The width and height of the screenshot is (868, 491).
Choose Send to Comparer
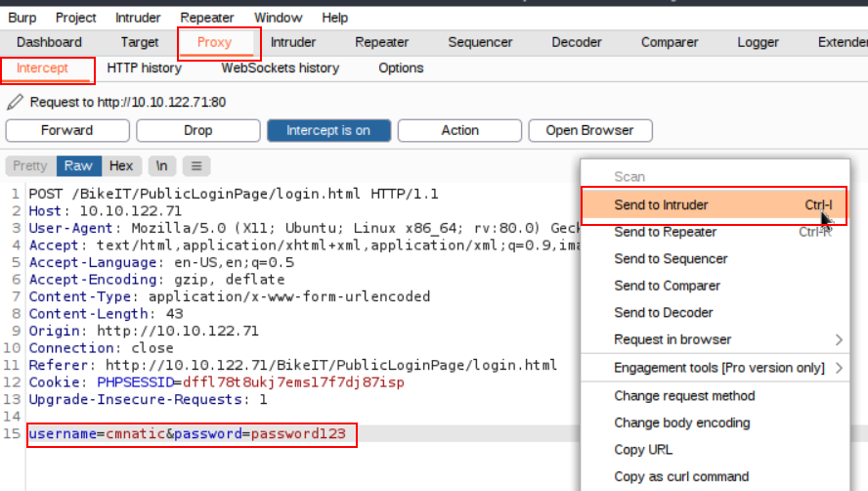[715, 286]
